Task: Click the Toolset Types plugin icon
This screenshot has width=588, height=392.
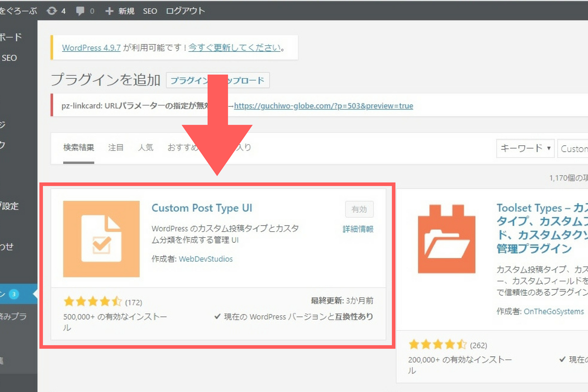Action: point(447,239)
